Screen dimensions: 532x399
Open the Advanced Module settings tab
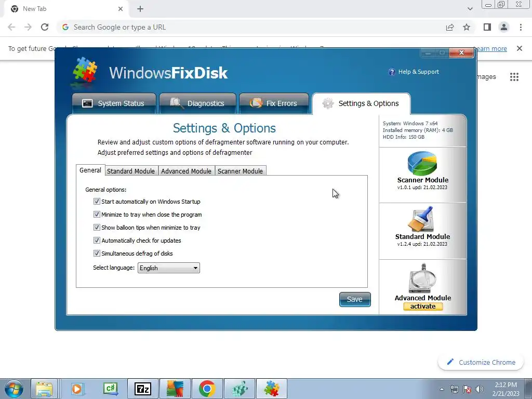coord(187,171)
